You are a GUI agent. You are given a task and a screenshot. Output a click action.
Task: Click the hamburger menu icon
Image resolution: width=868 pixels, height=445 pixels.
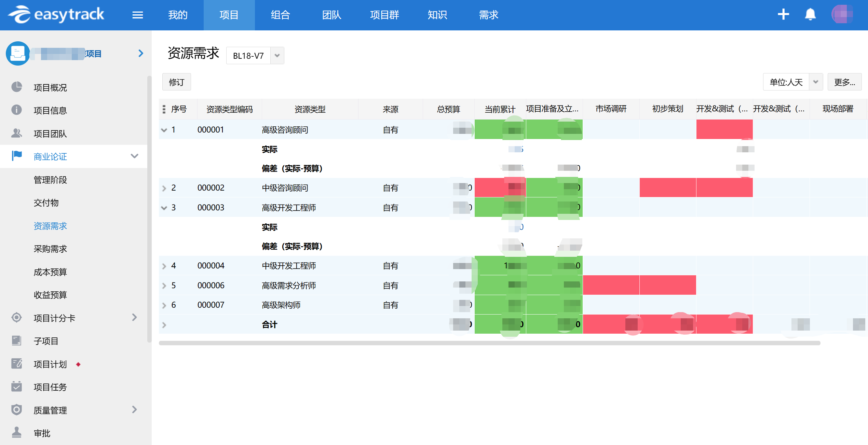tap(137, 15)
